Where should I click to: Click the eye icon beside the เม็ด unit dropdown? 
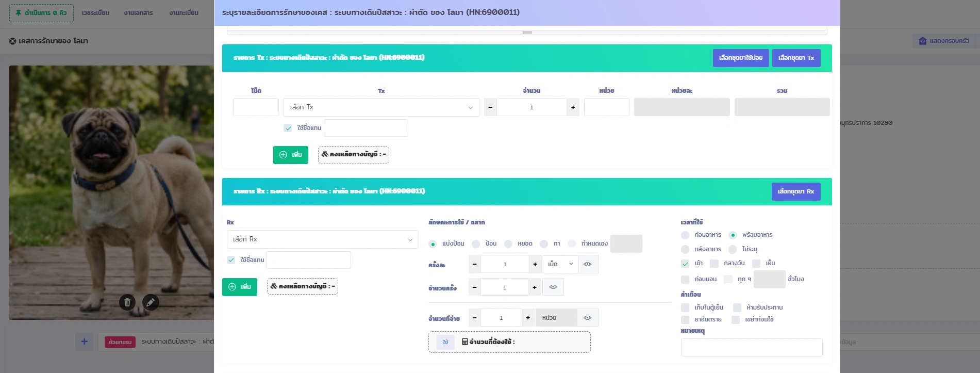[587, 264]
